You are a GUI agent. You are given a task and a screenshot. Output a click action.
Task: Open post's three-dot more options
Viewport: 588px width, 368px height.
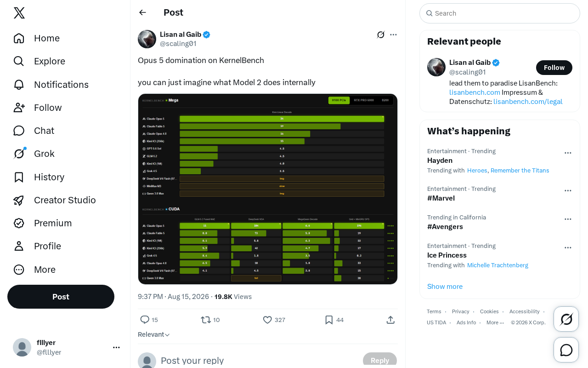point(393,34)
